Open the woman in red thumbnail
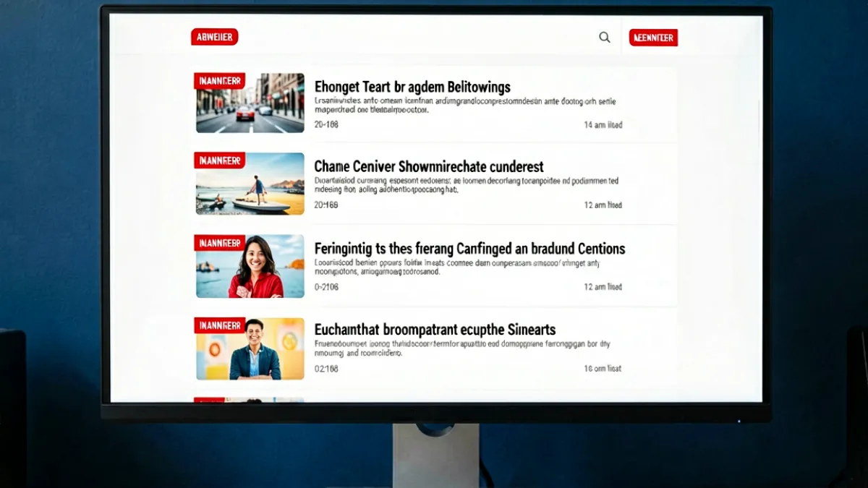Image resolution: width=868 pixels, height=488 pixels. tap(250, 266)
